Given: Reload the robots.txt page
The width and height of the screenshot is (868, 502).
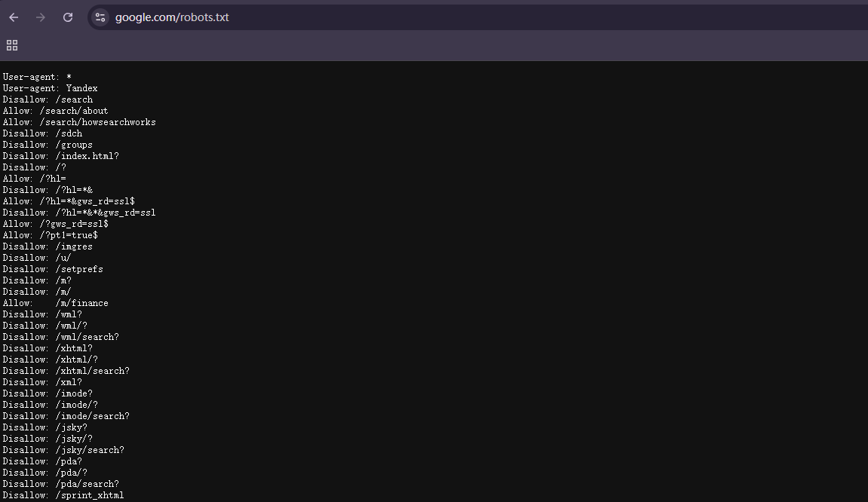Looking at the screenshot, I should pyautogui.click(x=68, y=17).
